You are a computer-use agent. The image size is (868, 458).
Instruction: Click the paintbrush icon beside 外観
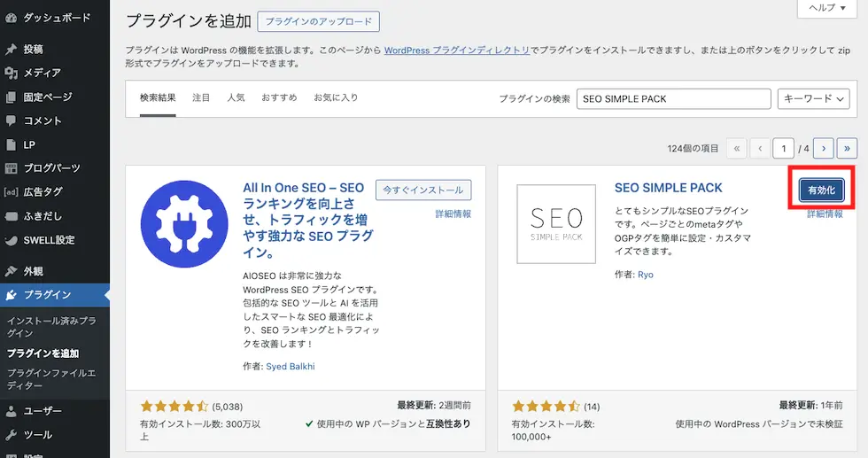pos(11,271)
